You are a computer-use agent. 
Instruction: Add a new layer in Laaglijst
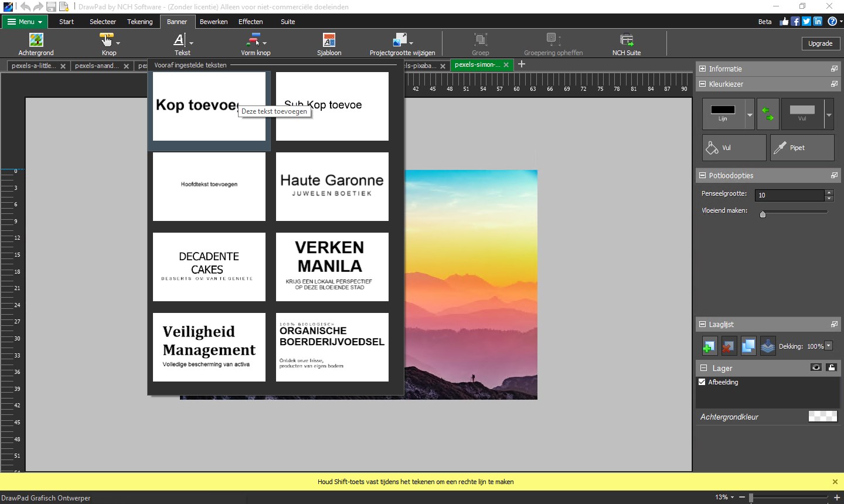[x=709, y=346]
